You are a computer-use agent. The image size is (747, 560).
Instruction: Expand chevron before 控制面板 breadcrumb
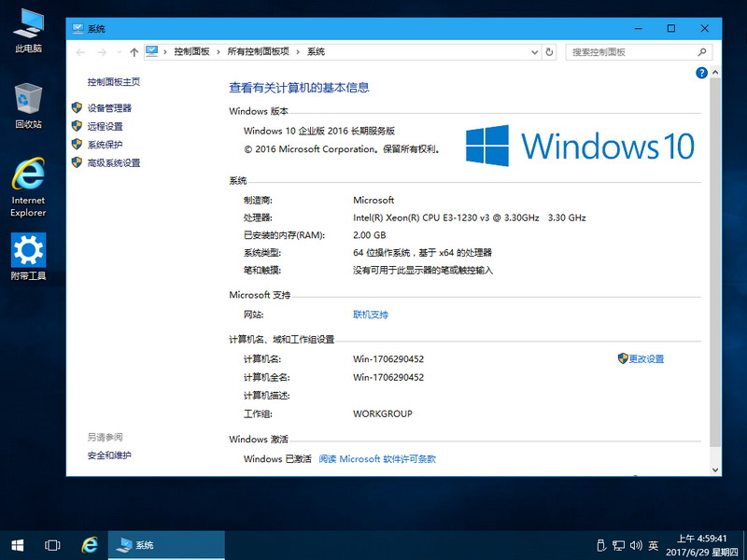coord(165,52)
